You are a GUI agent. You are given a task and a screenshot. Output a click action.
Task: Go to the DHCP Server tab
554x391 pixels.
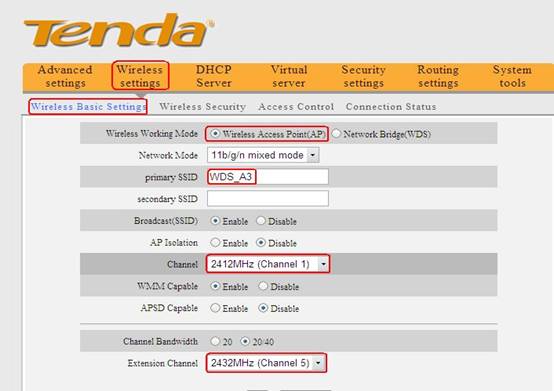(214, 76)
